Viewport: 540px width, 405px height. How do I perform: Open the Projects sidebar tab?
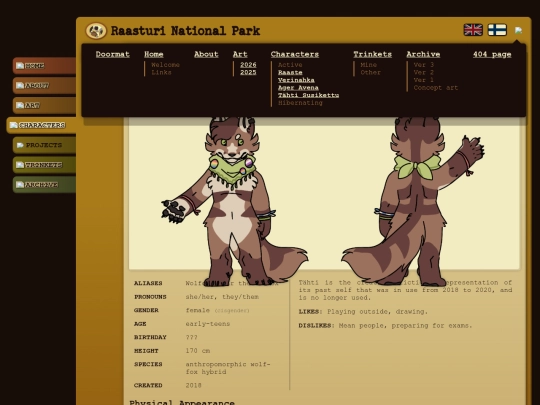click(x=44, y=145)
